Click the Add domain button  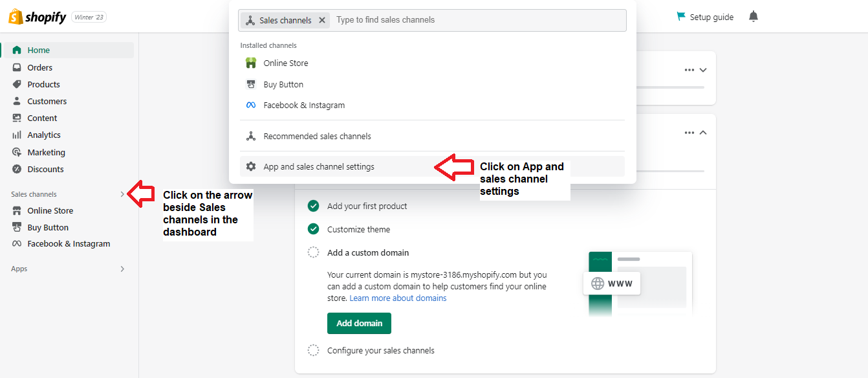coord(359,323)
